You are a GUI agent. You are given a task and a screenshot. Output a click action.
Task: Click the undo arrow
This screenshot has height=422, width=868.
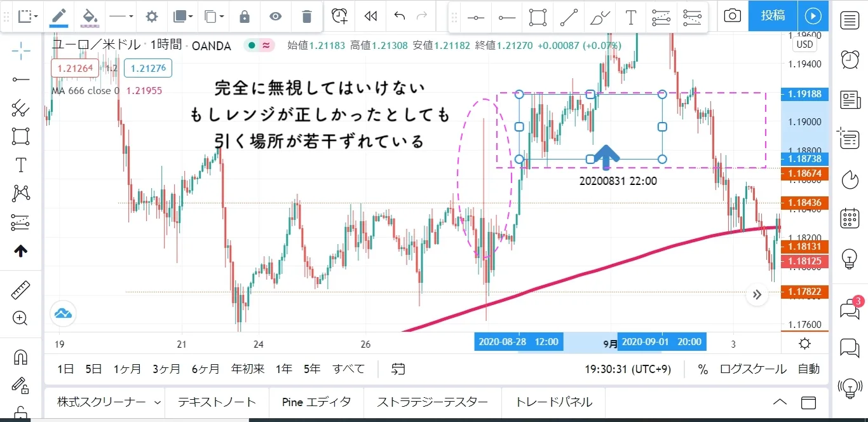point(399,16)
